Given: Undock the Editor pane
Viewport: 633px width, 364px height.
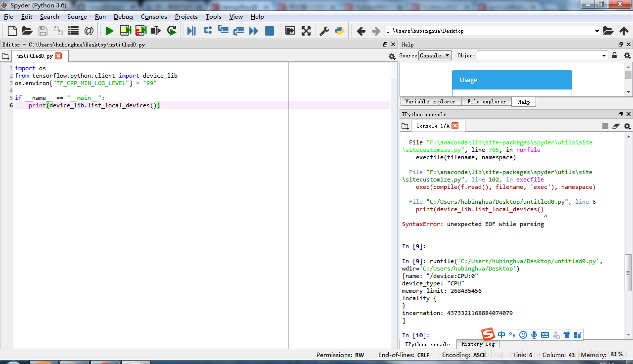Looking at the screenshot, I should click(x=385, y=44).
